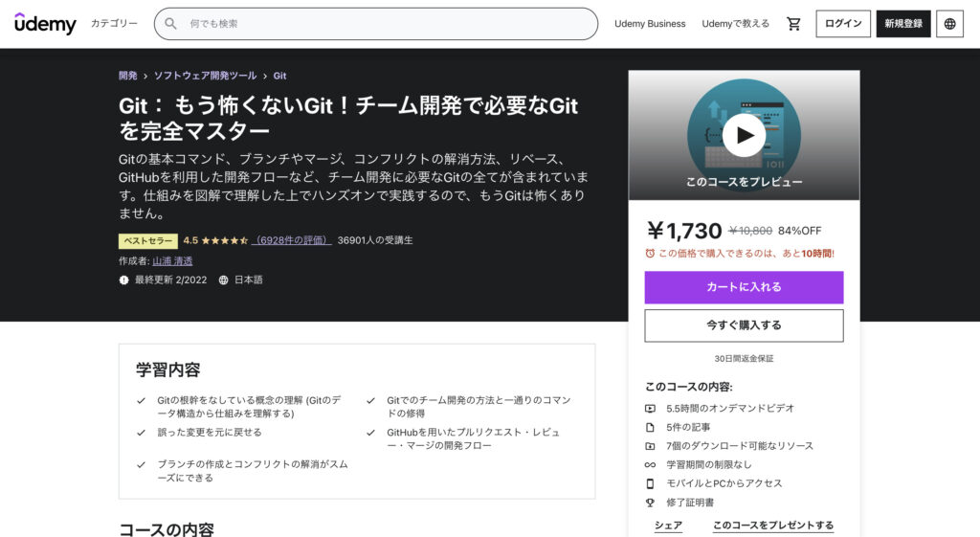Click 学習期間の制限なし text
The image size is (980, 537).
click(x=709, y=464)
